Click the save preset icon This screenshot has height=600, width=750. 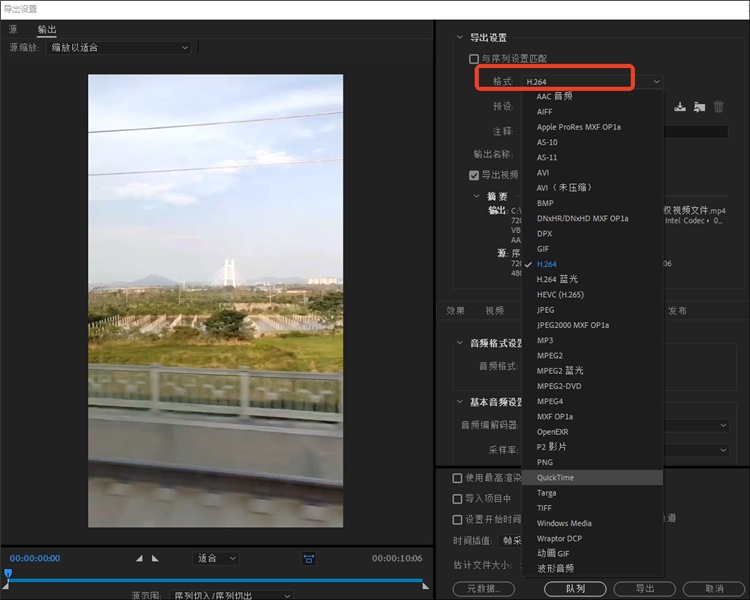pyautogui.click(x=680, y=107)
